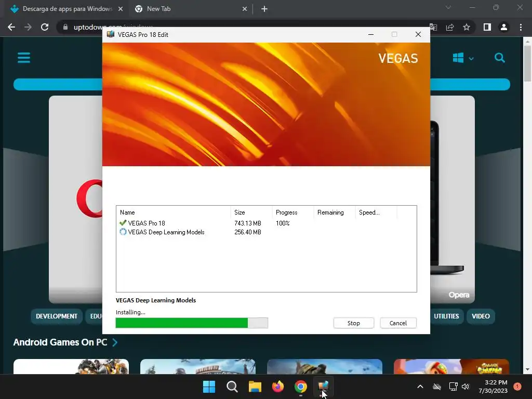Open the VIDEO category
The image size is (532, 399).
[x=481, y=316]
